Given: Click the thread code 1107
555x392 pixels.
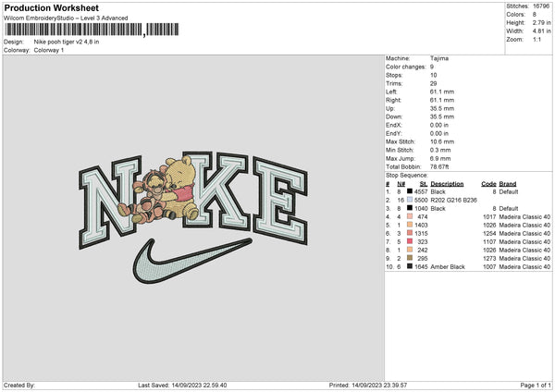Looking at the screenshot, I should pyautogui.click(x=489, y=241).
